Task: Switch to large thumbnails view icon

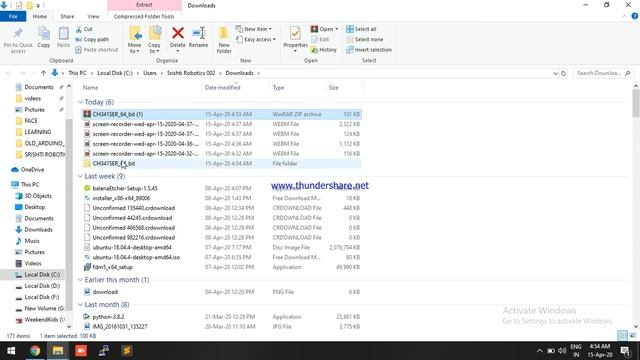Action: (633, 336)
